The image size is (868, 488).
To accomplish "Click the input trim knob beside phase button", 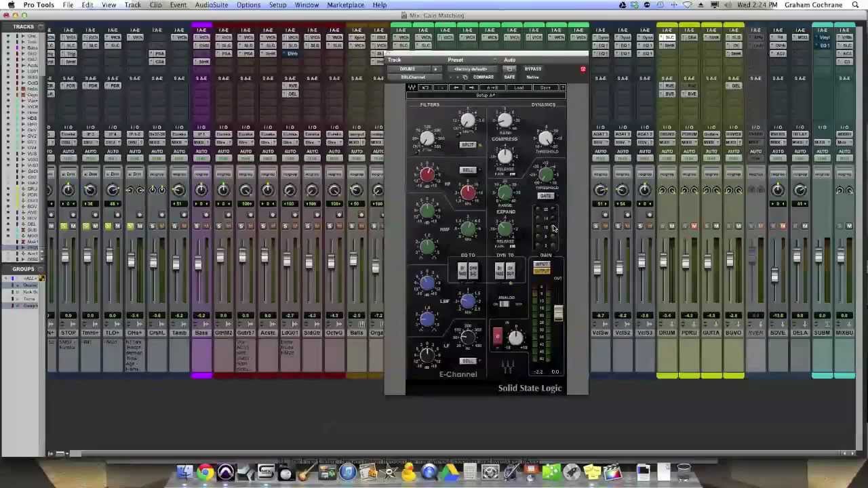I will 515,337.
